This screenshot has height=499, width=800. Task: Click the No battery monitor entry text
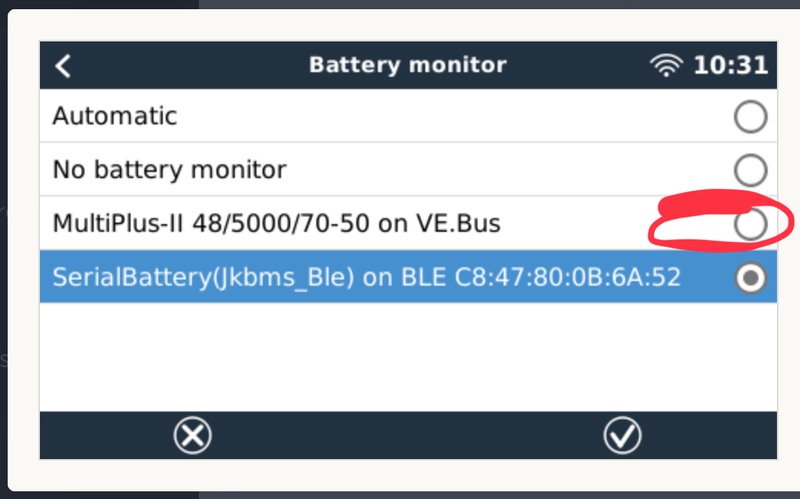(x=169, y=170)
